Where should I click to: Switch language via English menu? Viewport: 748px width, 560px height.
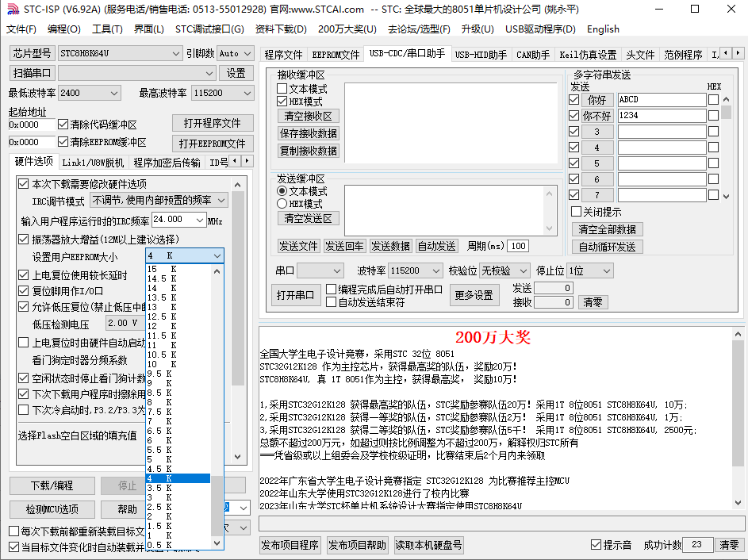(603, 29)
